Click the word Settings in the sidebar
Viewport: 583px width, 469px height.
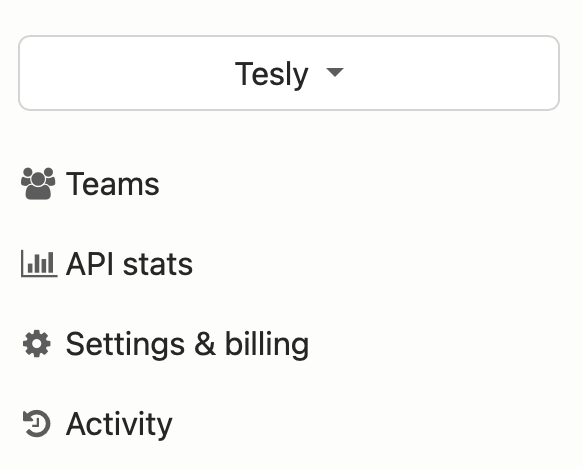pyautogui.click(x=125, y=345)
